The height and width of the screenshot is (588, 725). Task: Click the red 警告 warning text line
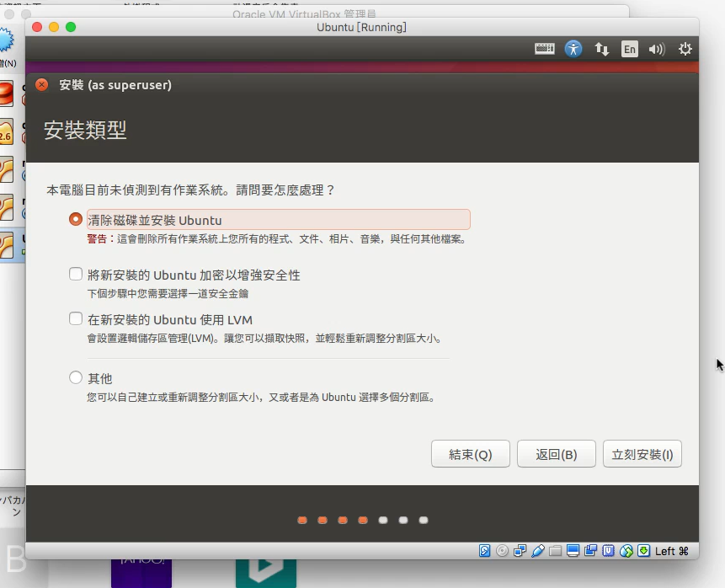277,239
